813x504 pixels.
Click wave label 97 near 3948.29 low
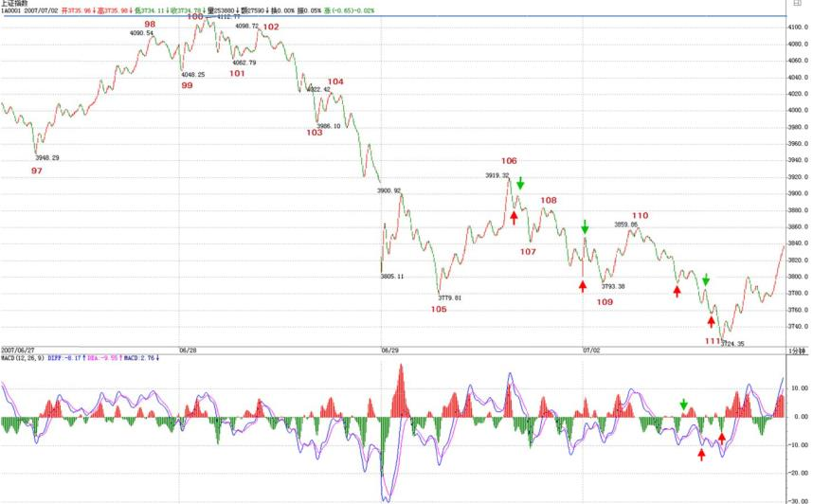(x=36, y=171)
